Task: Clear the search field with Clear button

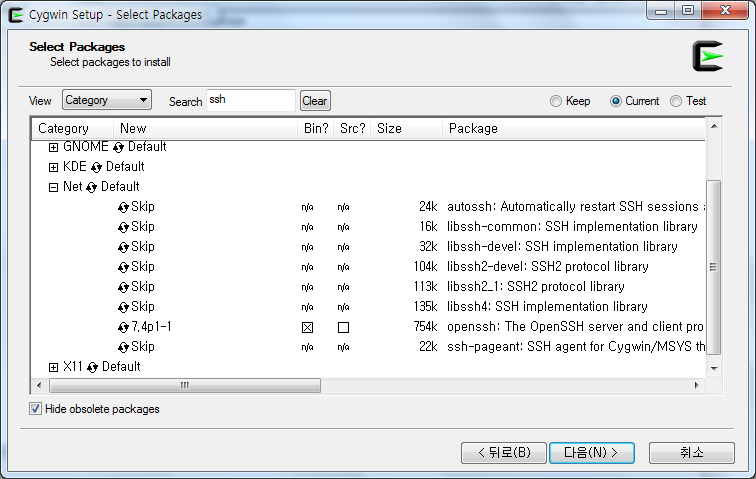Action: point(315,101)
